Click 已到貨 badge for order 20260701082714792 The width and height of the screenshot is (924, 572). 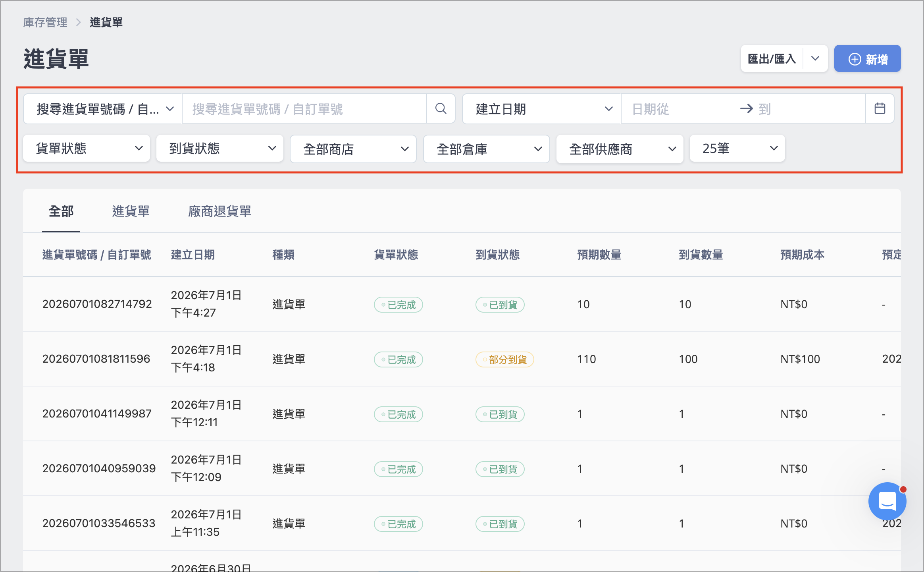coord(500,305)
